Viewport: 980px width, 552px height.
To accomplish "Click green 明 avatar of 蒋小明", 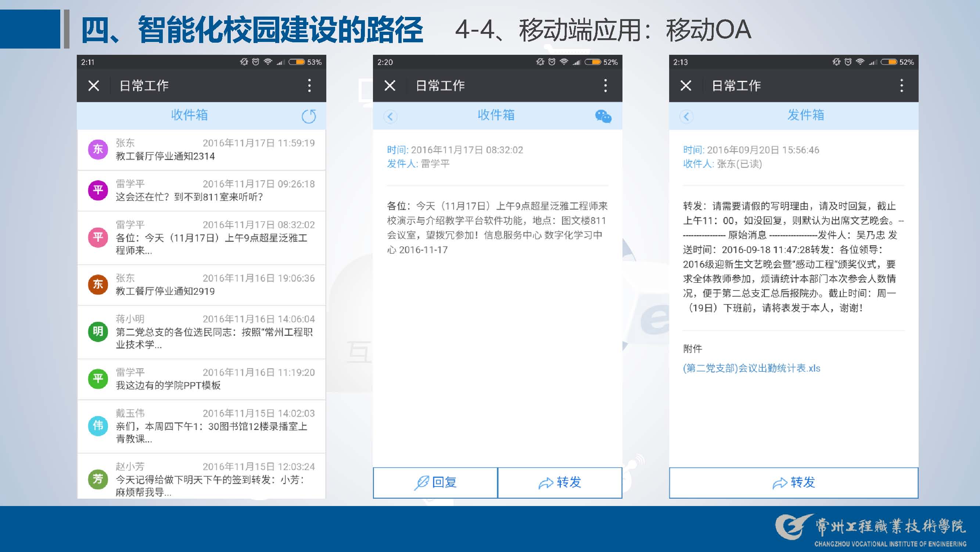I will click(x=98, y=332).
